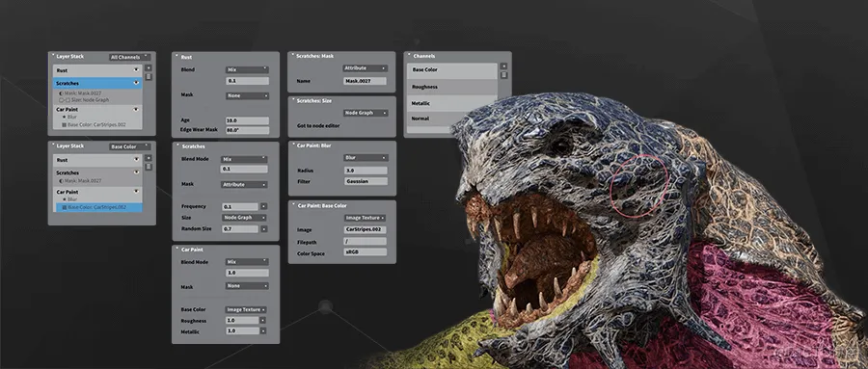The image size is (868, 369).
Task: Click Blur Radius 3.0 field
Action: pos(366,171)
